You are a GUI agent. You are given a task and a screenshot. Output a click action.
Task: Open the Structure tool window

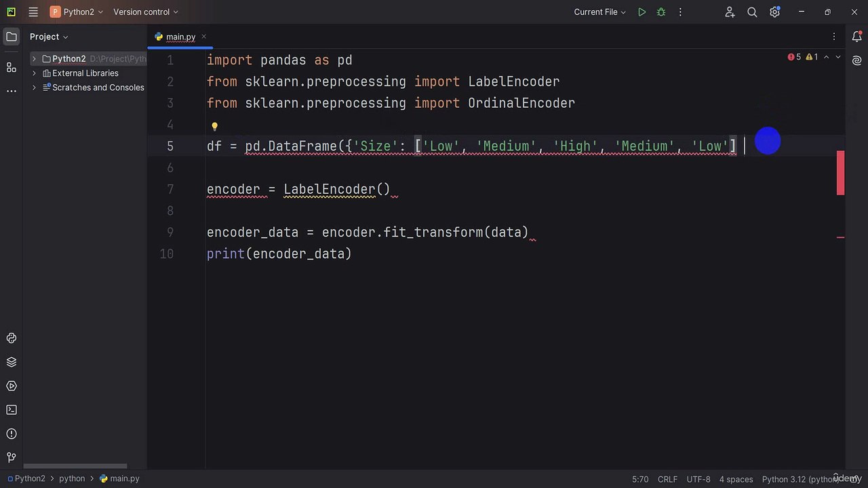point(12,67)
